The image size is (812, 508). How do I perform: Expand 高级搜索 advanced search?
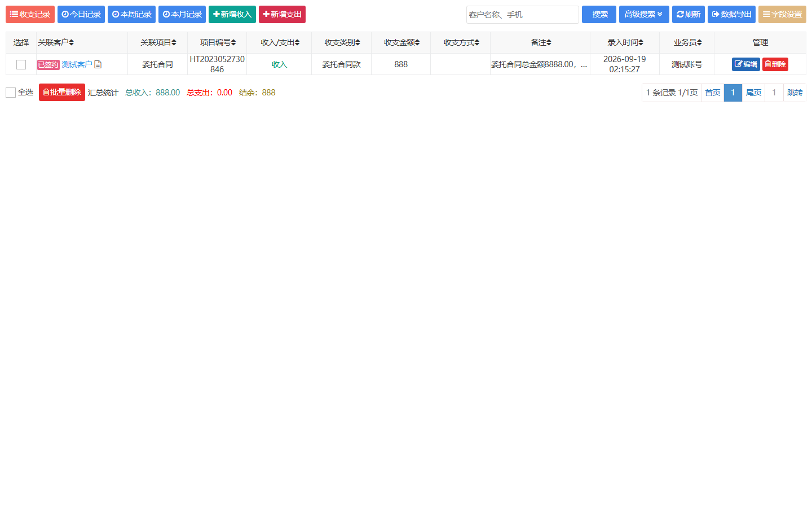(644, 14)
